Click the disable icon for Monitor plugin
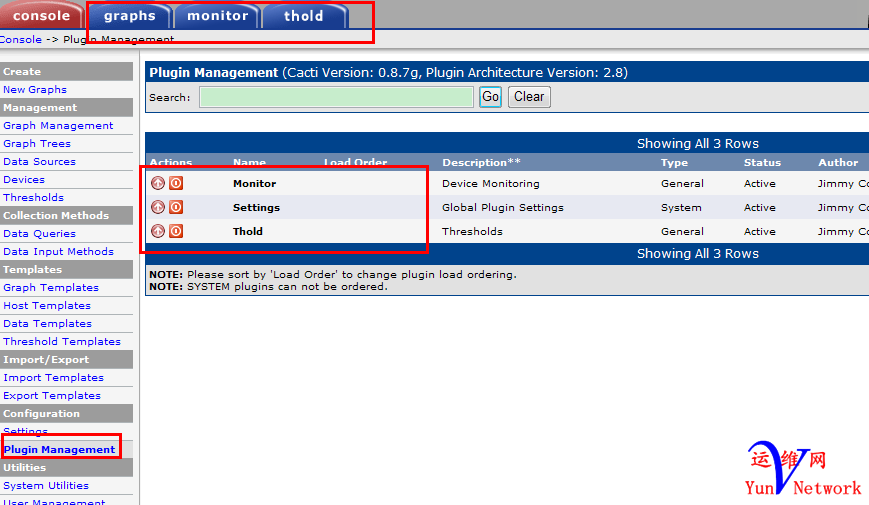Image resolution: width=869 pixels, height=505 pixels. tap(176, 183)
